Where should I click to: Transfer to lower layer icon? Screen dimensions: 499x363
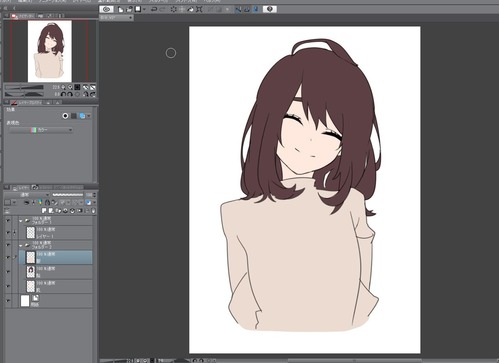coord(65,211)
